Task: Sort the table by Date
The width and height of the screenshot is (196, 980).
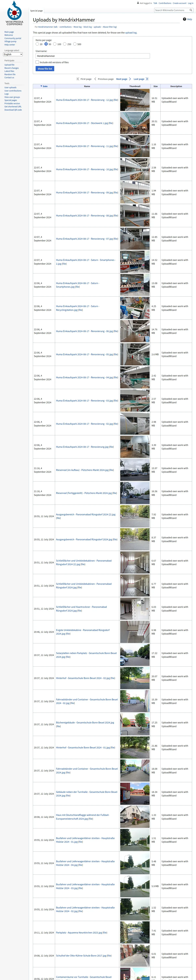Action: click(44, 86)
